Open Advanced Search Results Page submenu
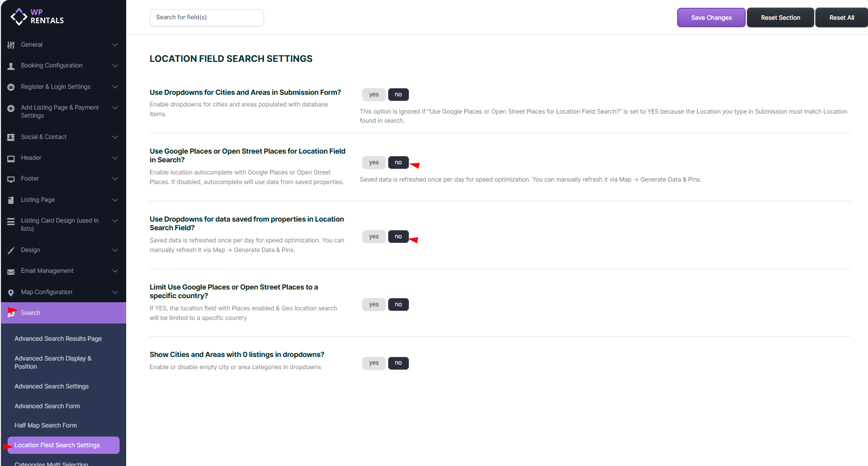This screenshot has height=466, width=868. [58, 339]
